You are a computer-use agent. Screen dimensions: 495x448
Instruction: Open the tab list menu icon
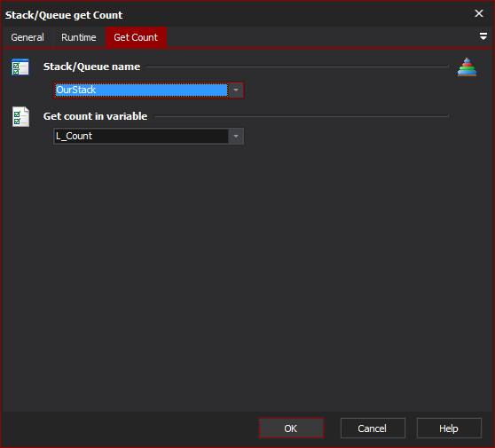[x=483, y=36]
